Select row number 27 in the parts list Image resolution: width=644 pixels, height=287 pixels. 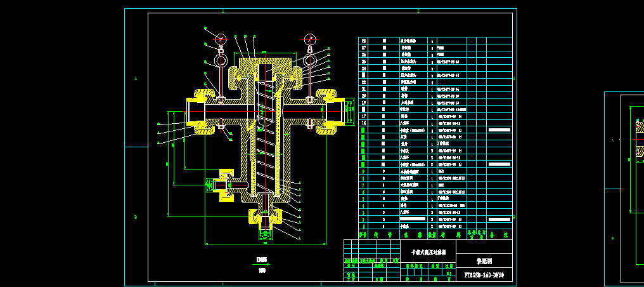tap(363, 48)
